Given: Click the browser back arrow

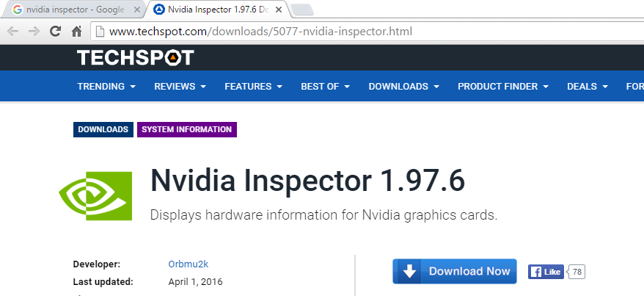Looking at the screenshot, I should (12, 32).
